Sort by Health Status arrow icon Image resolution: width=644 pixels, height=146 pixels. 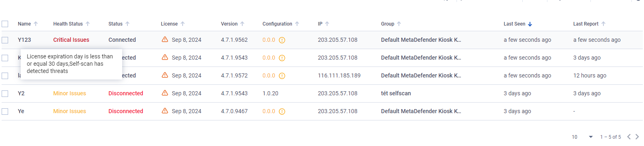(88, 24)
